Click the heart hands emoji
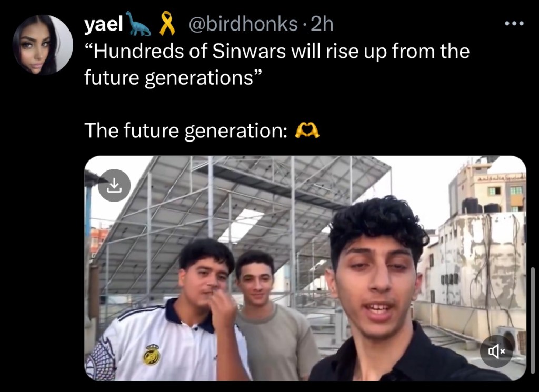The image size is (539, 392). [x=307, y=131]
